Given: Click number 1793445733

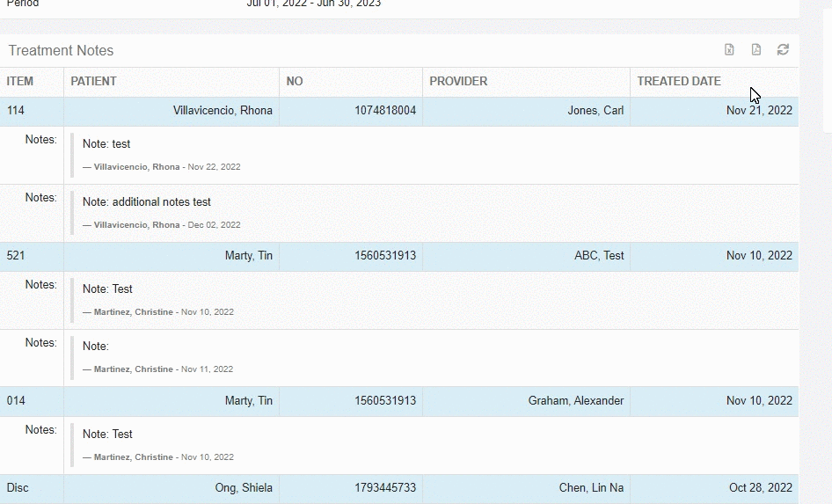Looking at the screenshot, I should 385,487.
